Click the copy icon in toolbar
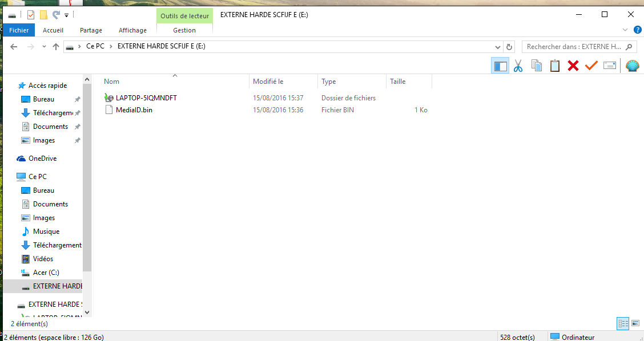 pos(537,66)
